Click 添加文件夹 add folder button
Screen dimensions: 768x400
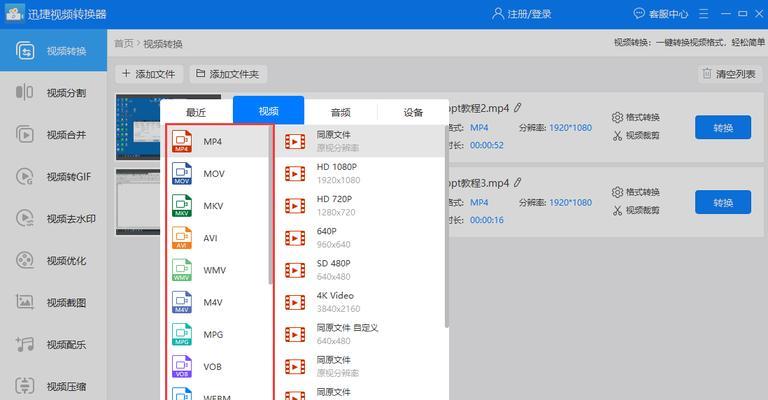tap(228, 74)
